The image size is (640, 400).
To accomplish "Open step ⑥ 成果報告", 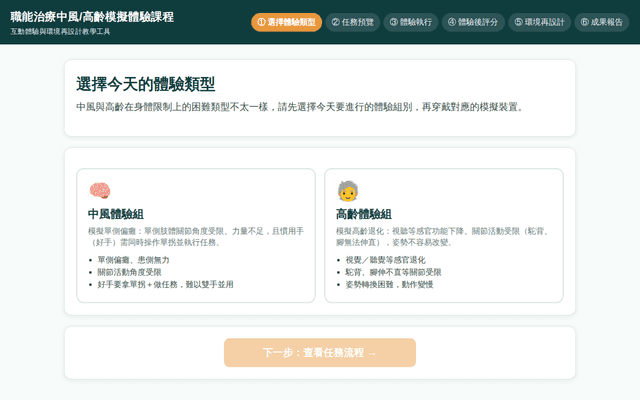I will pyautogui.click(x=602, y=22).
